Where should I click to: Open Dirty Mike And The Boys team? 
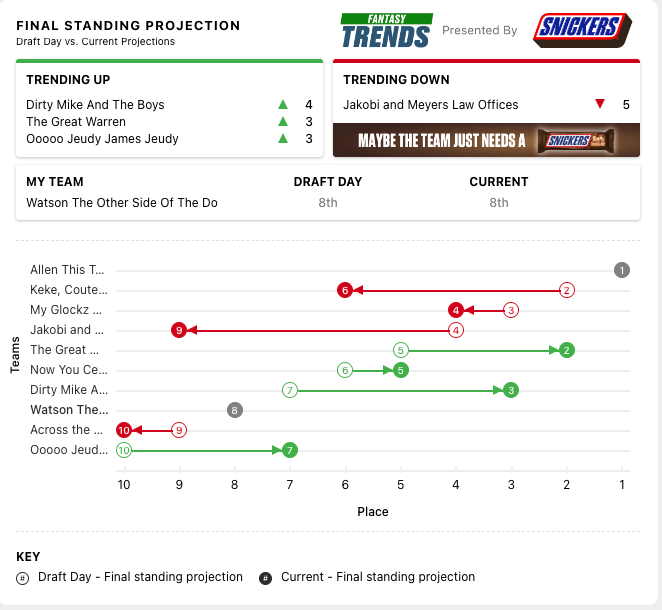(x=95, y=105)
